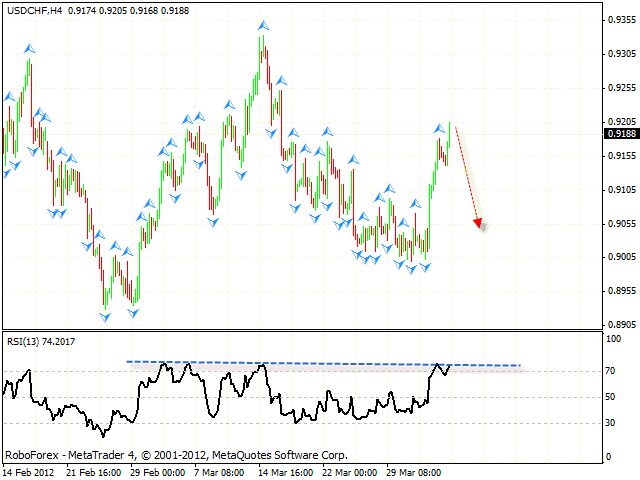Select the 29 Feb 00:00 time label
640x480 pixels.
pos(155,471)
